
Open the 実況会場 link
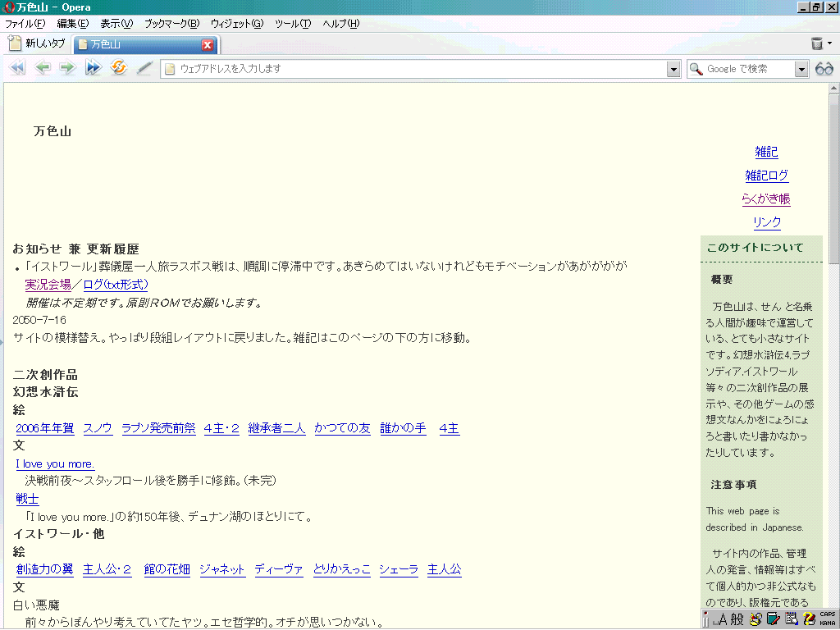pyautogui.click(x=48, y=285)
